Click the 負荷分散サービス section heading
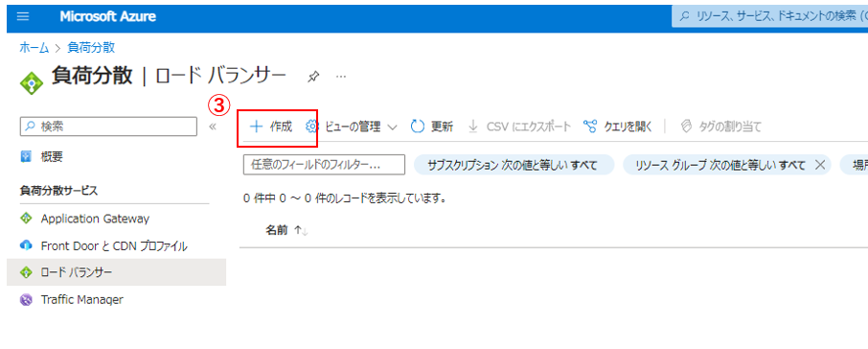The height and width of the screenshot is (349, 868). [58, 191]
